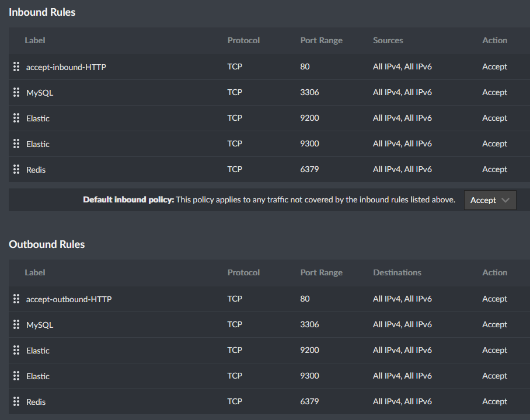Open the default inbound policy dropdown
Screen dimensions: 530x420
(490, 200)
